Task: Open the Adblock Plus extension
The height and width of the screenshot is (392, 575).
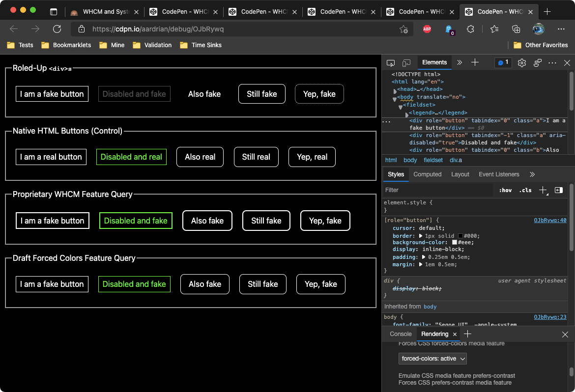Action: (x=427, y=29)
